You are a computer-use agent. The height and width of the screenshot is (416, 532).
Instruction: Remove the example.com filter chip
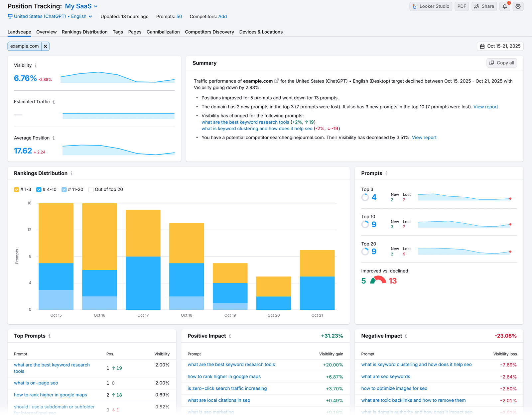(45, 46)
